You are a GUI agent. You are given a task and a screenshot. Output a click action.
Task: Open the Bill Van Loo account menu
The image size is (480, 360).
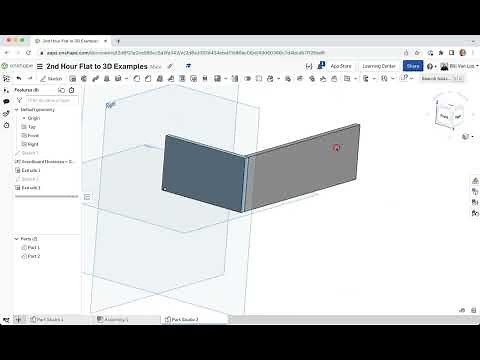coord(459,66)
